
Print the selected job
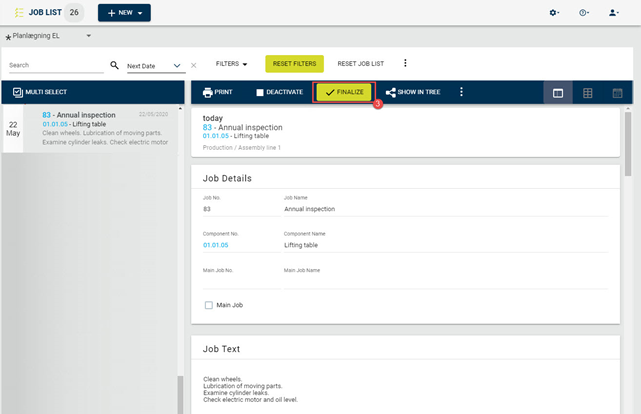[217, 92]
